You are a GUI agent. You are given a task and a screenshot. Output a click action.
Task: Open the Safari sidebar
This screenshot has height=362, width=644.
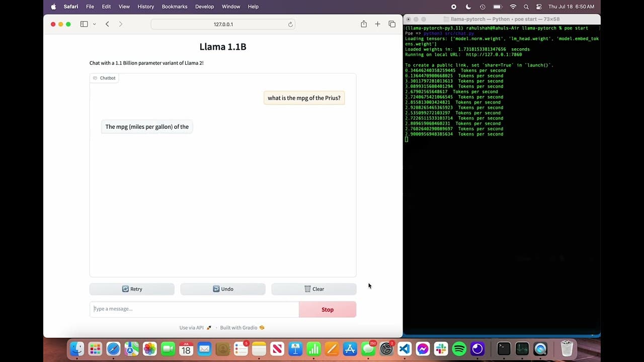[84, 24]
